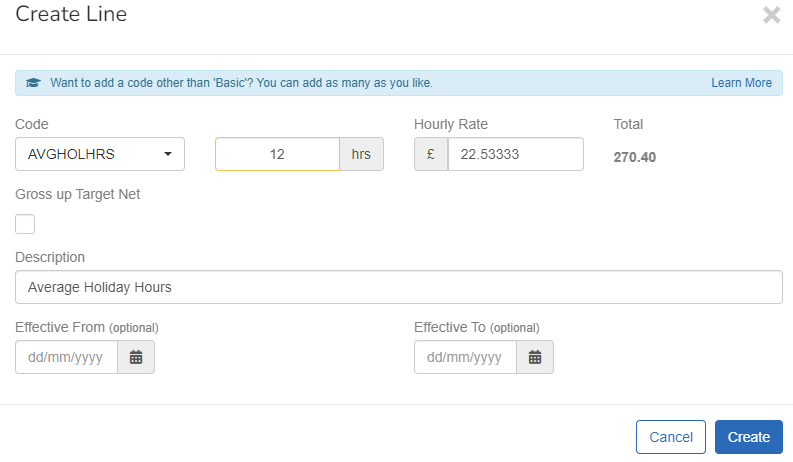Open the AVGHOLHRS code dropdown
The height and width of the screenshot is (462, 793).
pos(100,155)
